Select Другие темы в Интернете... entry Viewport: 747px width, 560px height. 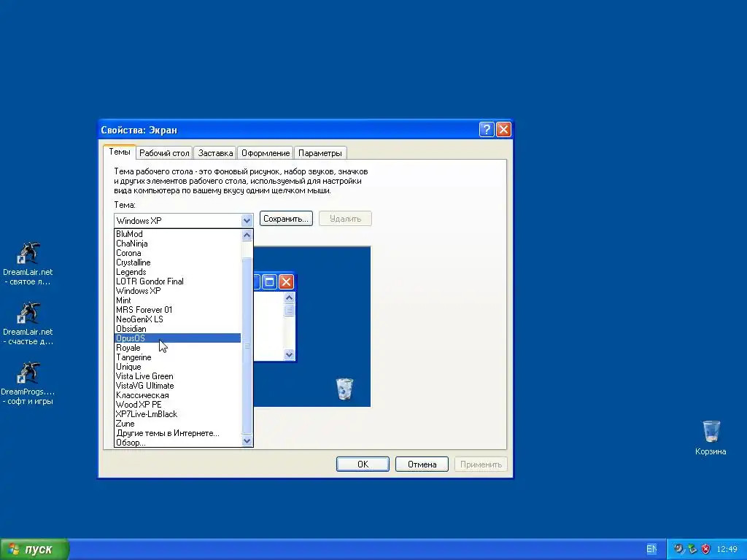[178, 433]
